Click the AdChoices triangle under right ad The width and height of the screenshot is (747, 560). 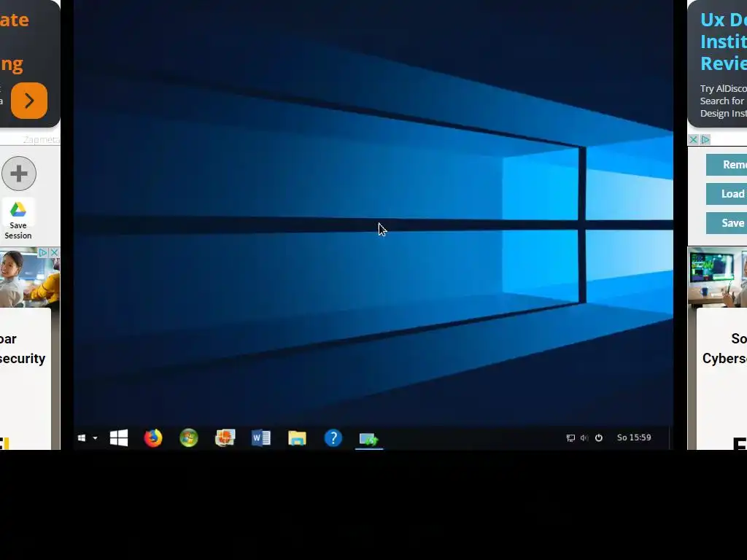705,139
